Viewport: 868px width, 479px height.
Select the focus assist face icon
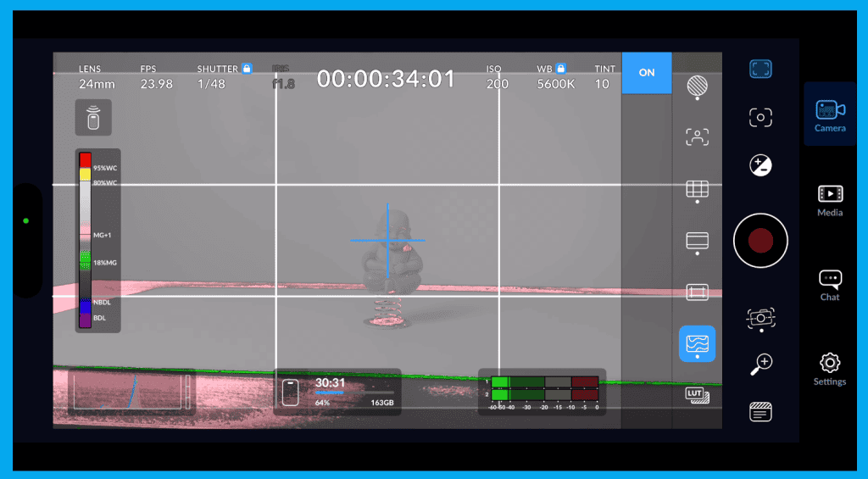click(697, 137)
